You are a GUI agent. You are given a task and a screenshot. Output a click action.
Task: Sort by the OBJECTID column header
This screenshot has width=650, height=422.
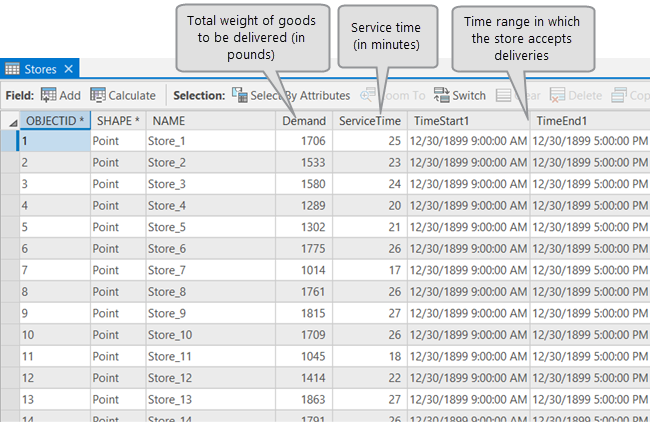(x=55, y=120)
